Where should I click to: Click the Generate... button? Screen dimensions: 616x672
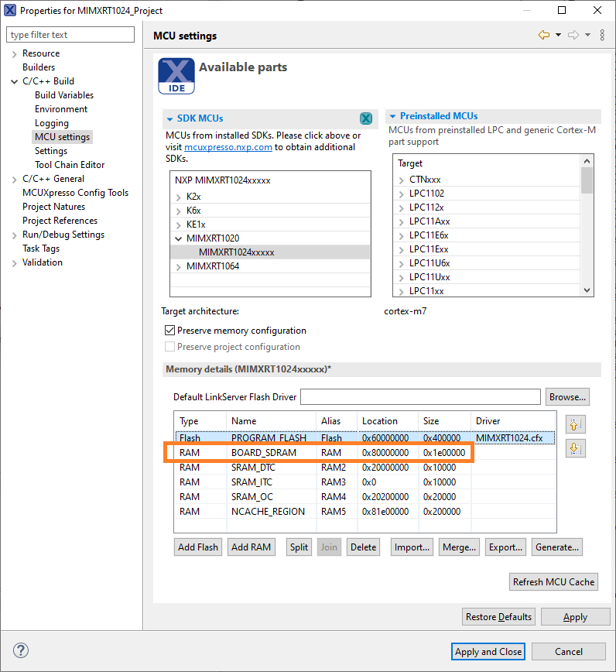(x=557, y=547)
